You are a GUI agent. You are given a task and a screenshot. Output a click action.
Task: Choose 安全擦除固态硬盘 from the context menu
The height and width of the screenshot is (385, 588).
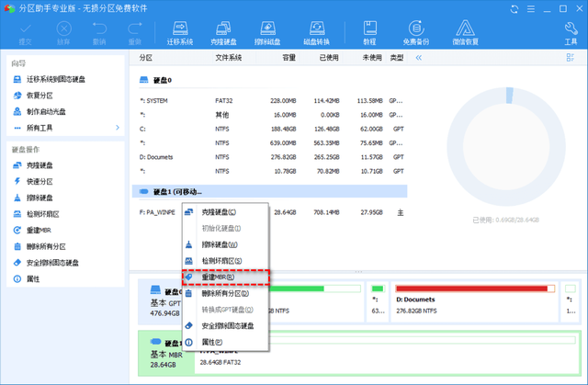point(225,326)
